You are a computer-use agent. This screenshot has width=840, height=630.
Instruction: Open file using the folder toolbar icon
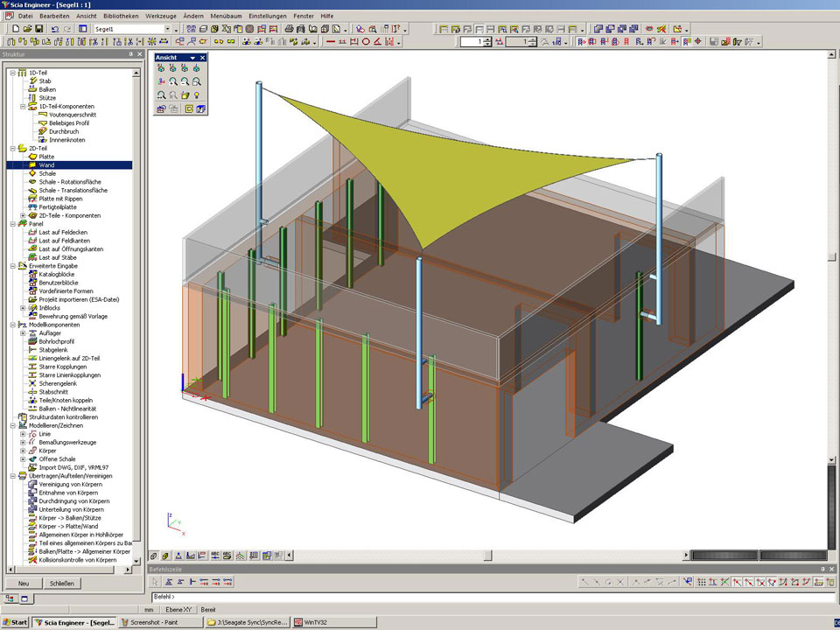[27, 29]
